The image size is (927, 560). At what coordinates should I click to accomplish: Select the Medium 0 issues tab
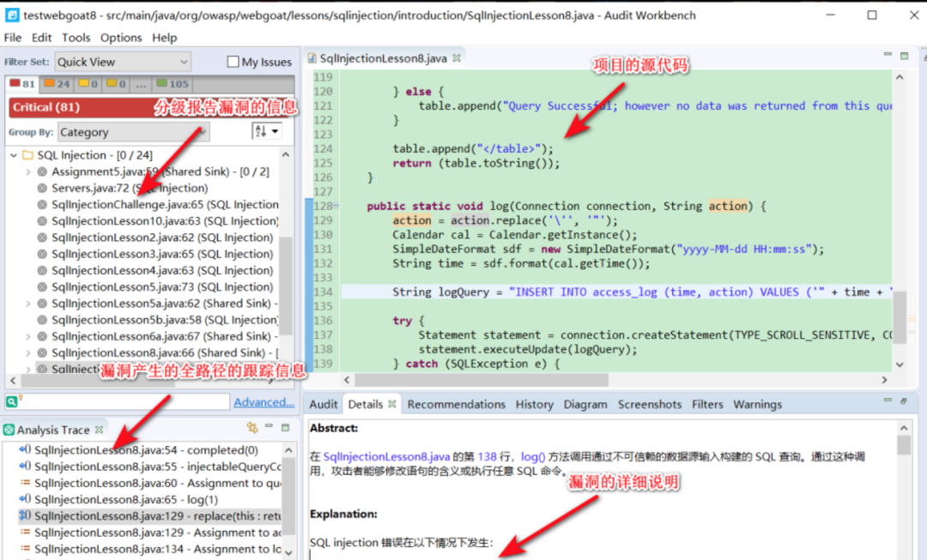88,84
